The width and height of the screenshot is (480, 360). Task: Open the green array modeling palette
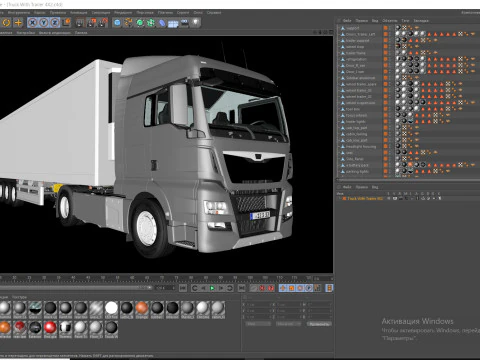pos(151,23)
